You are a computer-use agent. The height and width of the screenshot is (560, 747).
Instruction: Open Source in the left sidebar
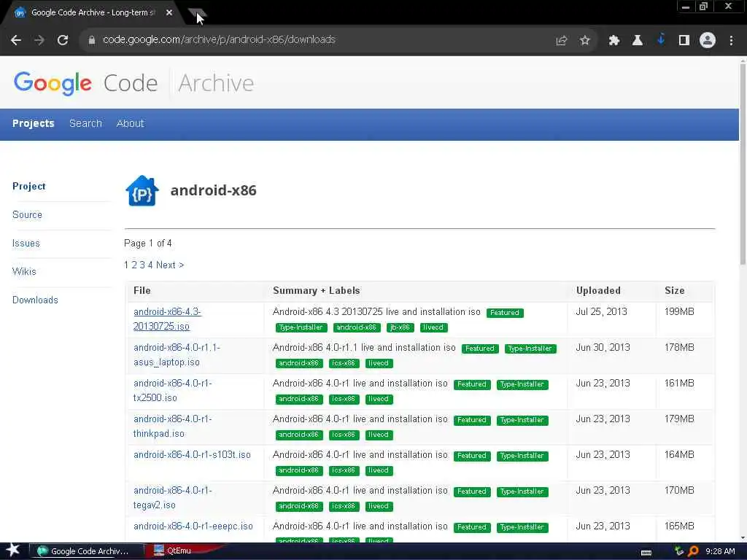pyautogui.click(x=27, y=215)
